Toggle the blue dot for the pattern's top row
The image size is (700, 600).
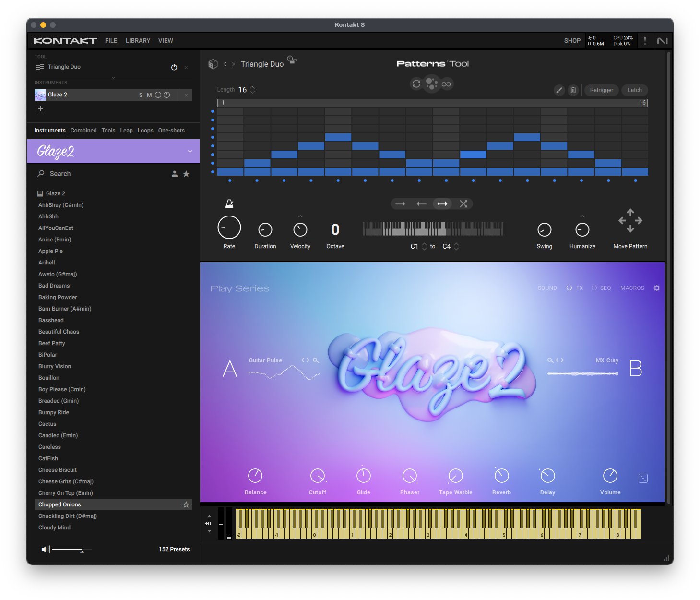(213, 111)
